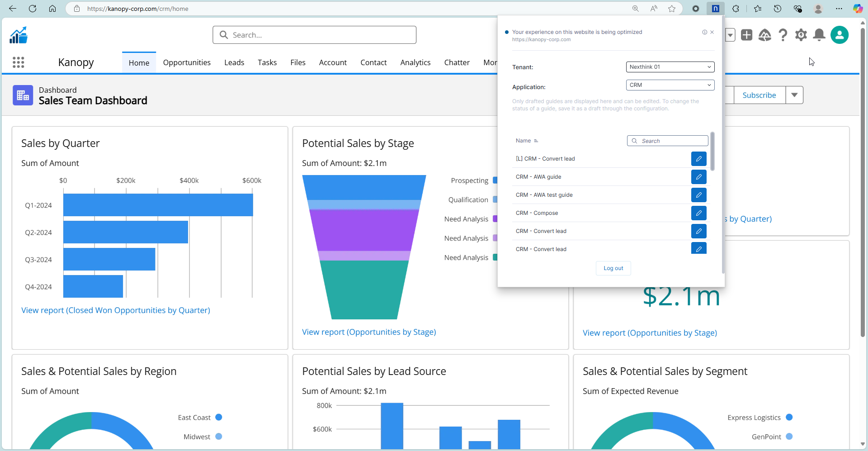Open the Chatter tab
Screen dimensions: 868x451
[457, 62]
